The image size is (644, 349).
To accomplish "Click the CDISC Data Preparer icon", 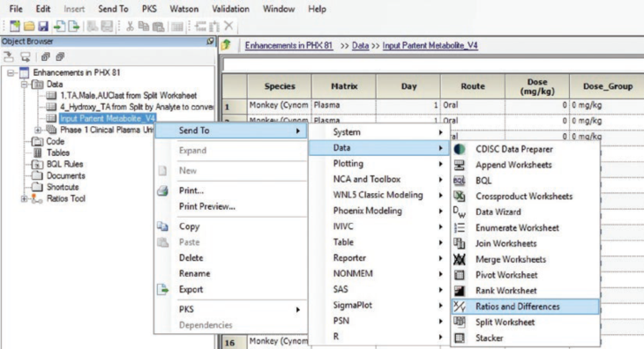I will click(460, 149).
